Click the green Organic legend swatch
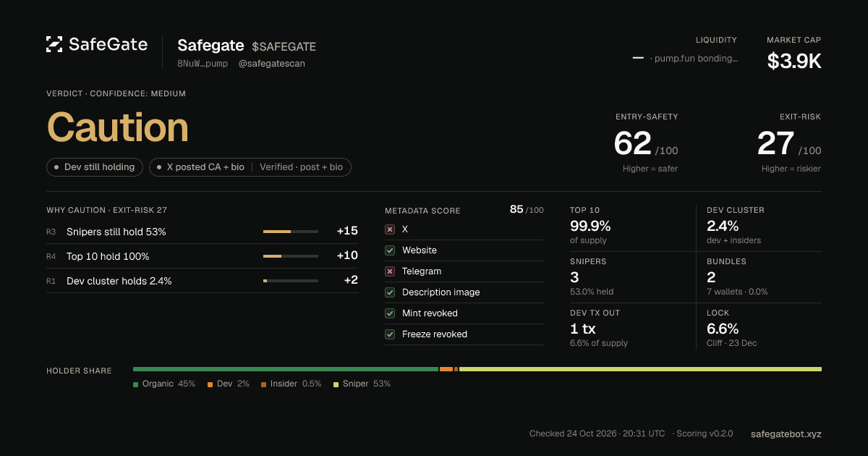 click(x=135, y=384)
